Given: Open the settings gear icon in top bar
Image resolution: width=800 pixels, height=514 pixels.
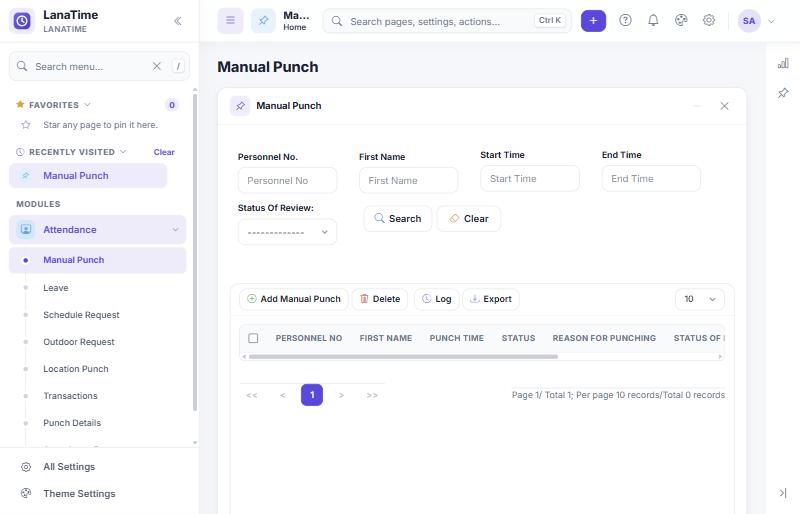Looking at the screenshot, I should coord(709,20).
